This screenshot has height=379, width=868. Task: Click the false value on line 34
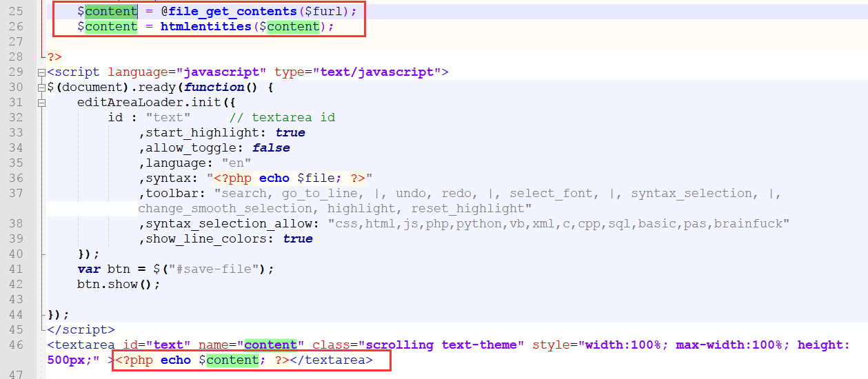tap(271, 148)
